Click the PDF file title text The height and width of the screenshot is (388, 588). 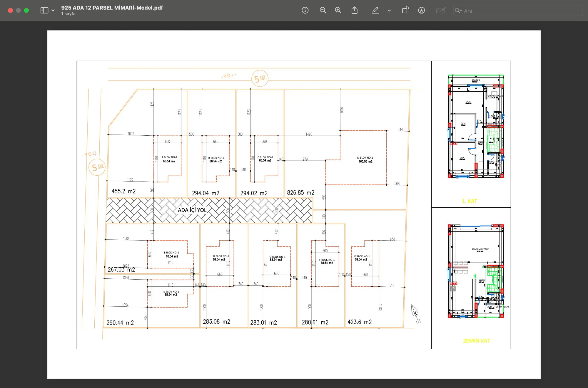pos(112,8)
